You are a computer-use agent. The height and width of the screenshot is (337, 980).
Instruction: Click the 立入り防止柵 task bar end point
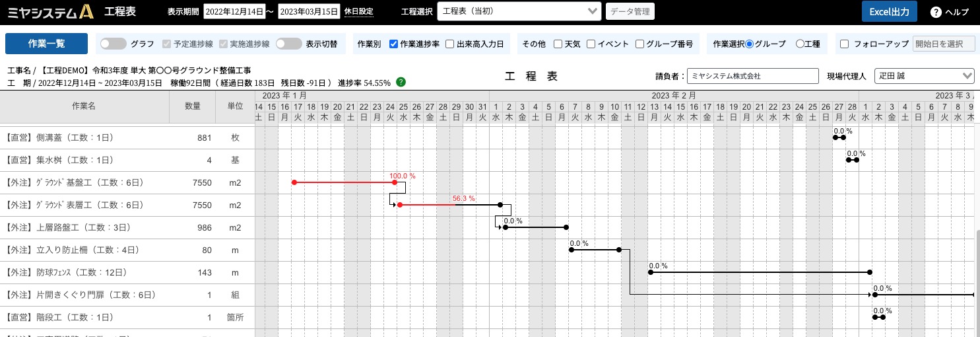click(x=619, y=250)
